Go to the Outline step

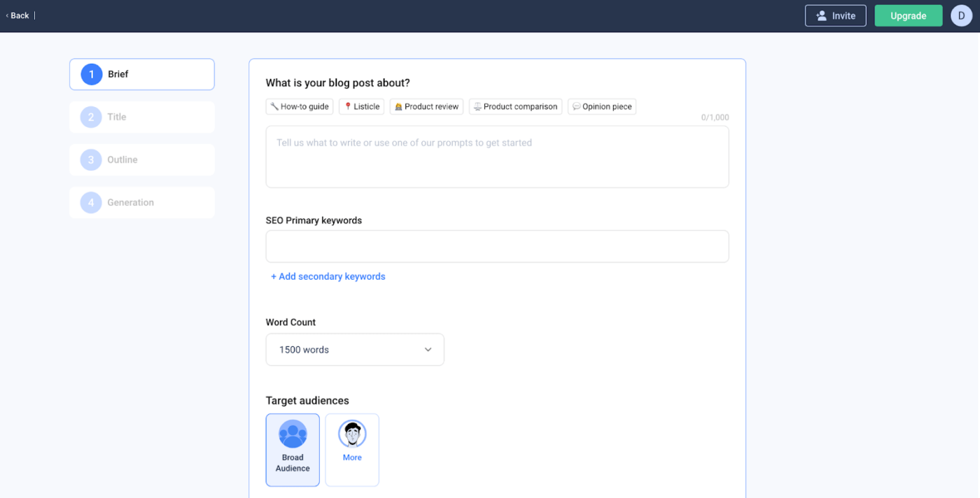click(142, 159)
